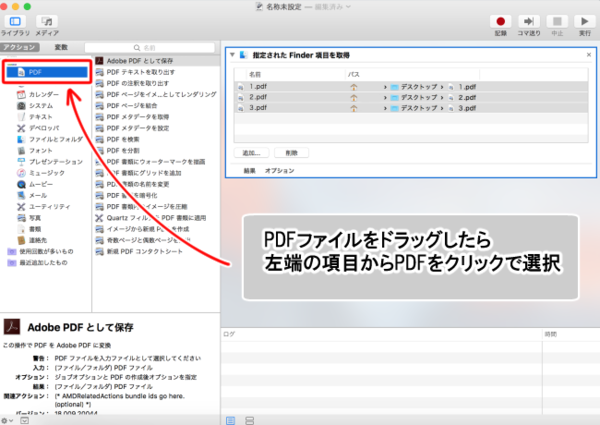Click the 削除 (Remove) button

click(291, 153)
